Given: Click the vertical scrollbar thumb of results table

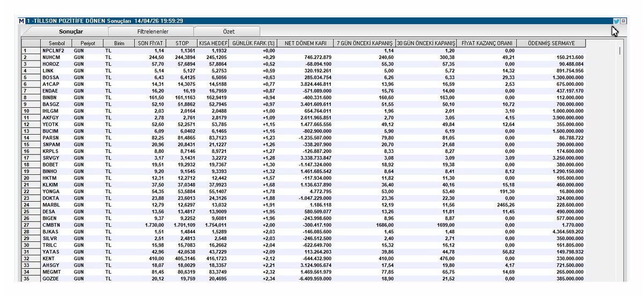Looking at the screenshot, I should coord(619,51).
